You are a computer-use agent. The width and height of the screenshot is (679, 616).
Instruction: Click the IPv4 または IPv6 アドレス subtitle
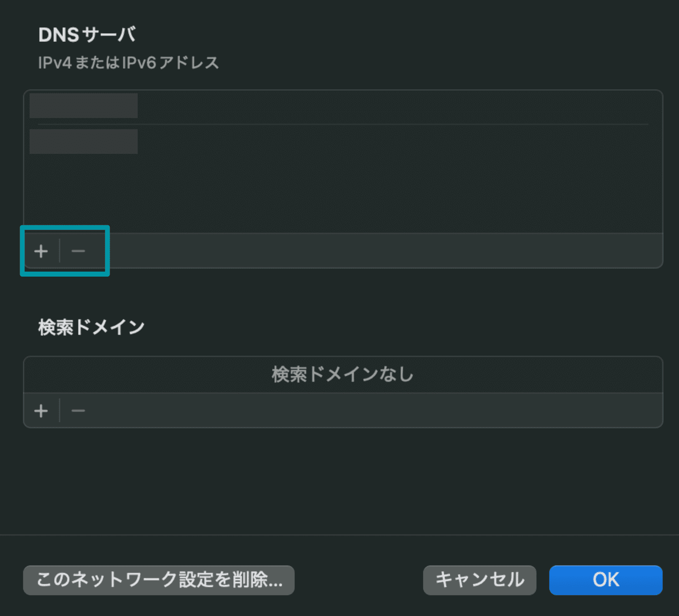128,63
